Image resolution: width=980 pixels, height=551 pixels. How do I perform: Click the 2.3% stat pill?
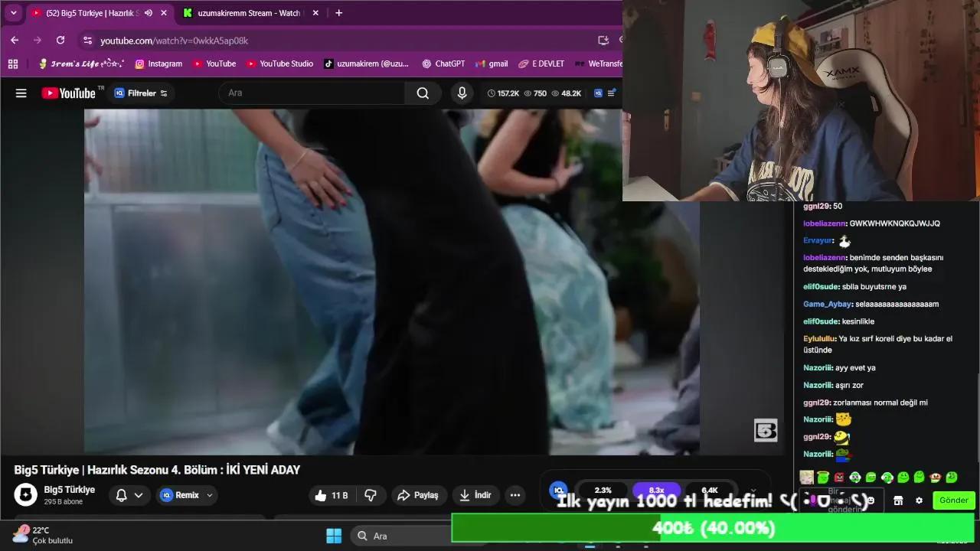[603, 490]
